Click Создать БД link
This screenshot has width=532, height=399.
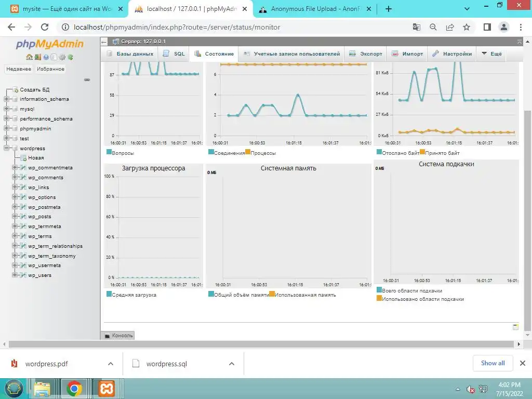34,89
